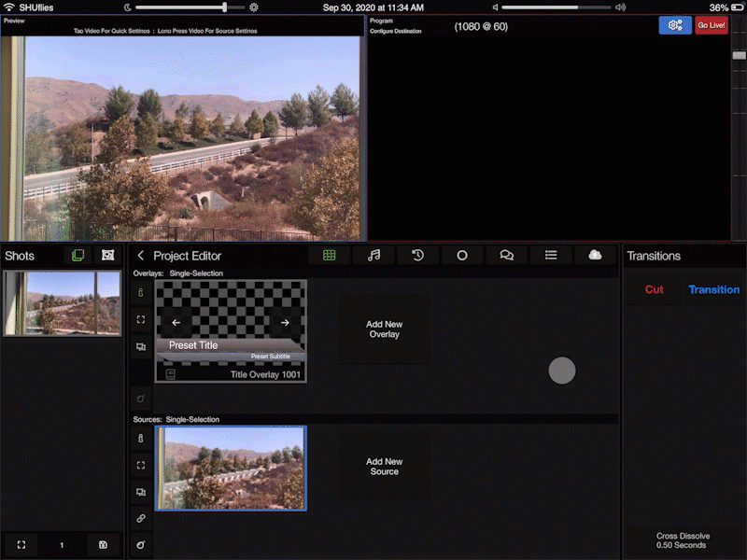The width and height of the screenshot is (747, 560).
Task: Show next preset with right arrow on overlay
Action: point(285,323)
